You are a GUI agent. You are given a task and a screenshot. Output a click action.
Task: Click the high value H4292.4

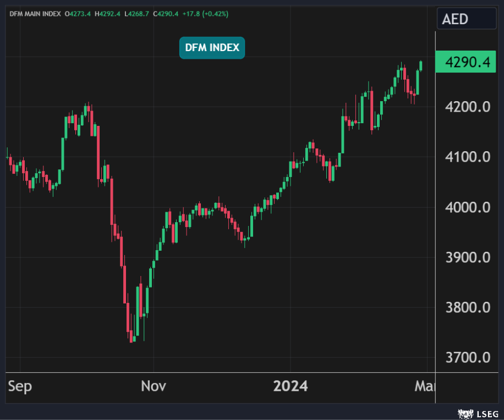[x=108, y=13]
